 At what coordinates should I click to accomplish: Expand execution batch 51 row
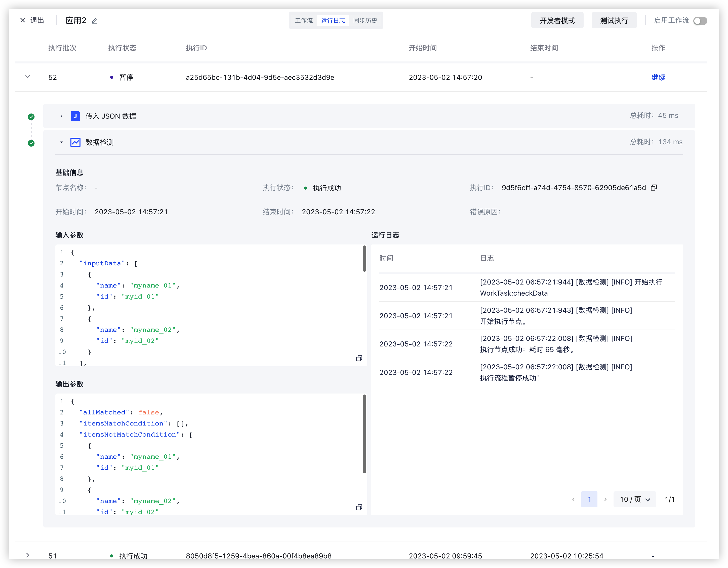28,555
